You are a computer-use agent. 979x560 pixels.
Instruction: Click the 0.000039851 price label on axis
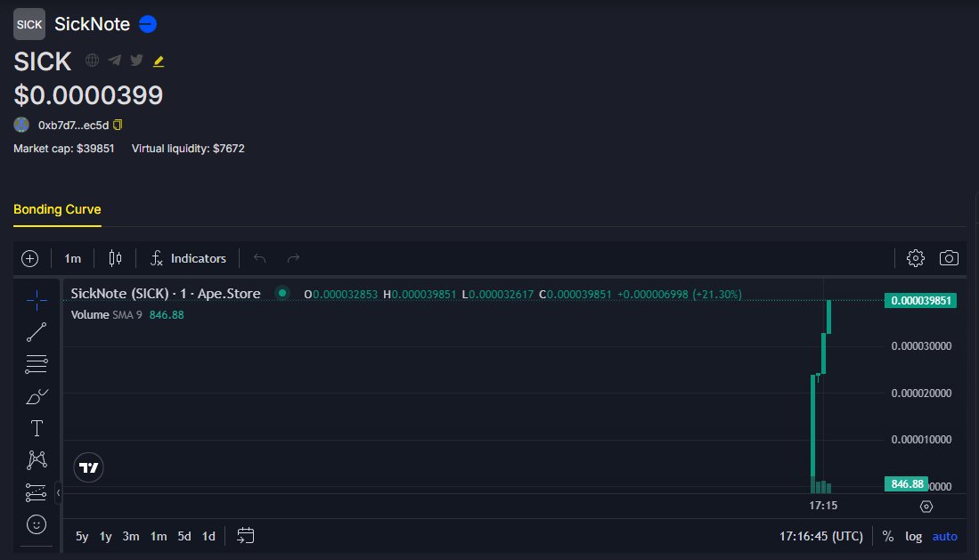(x=920, y=301)
